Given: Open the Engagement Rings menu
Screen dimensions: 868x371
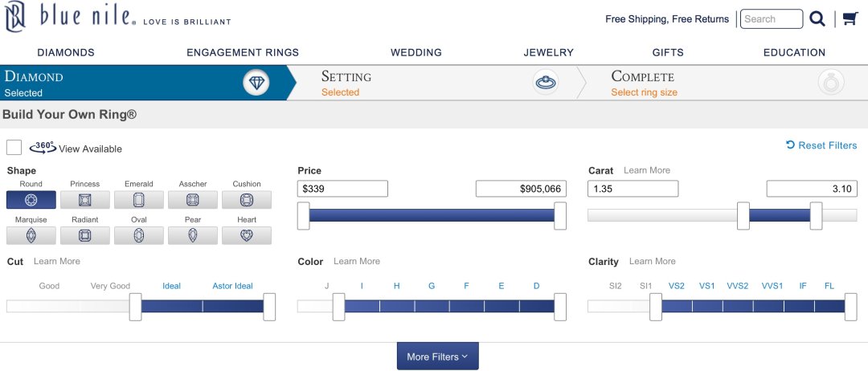Looking at the screenshot, I should (x=243, y=52).
